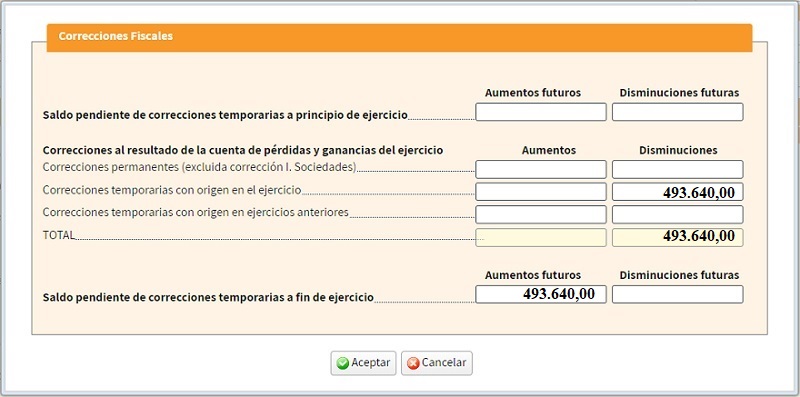Click the Correcciones al resultado section heading
This screenshot has height=397, width=800.
[243, 151]
